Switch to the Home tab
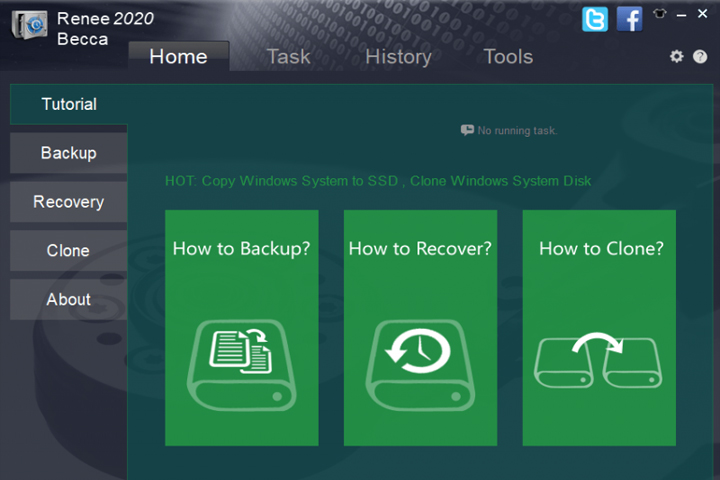720x480 pixels. (179, 56)
